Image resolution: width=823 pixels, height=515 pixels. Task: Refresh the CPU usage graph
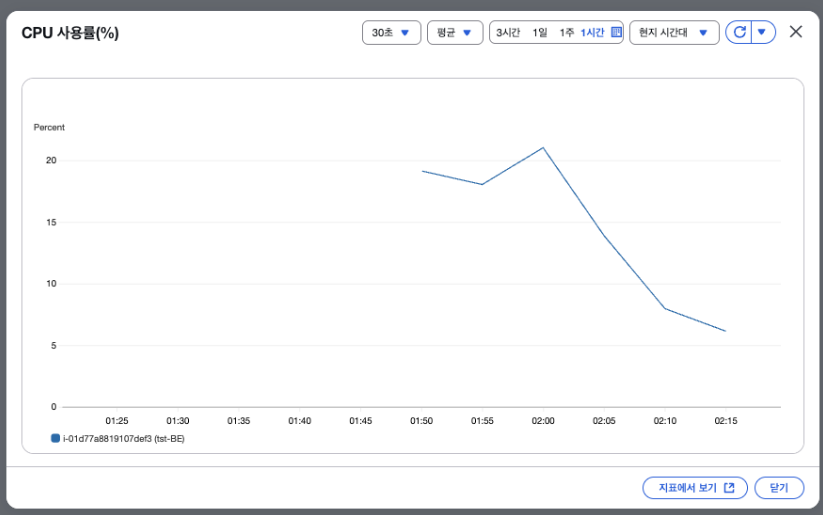click(x=739, y=33)
